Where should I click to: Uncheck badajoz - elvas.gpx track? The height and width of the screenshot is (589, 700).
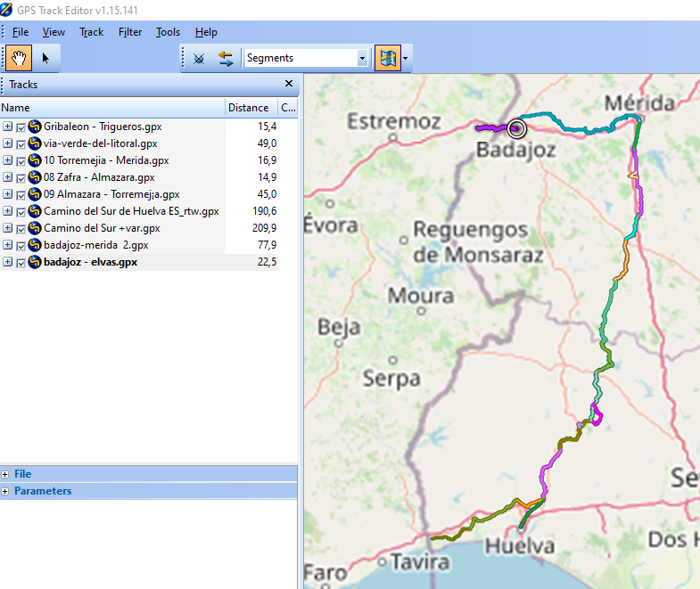21,263
